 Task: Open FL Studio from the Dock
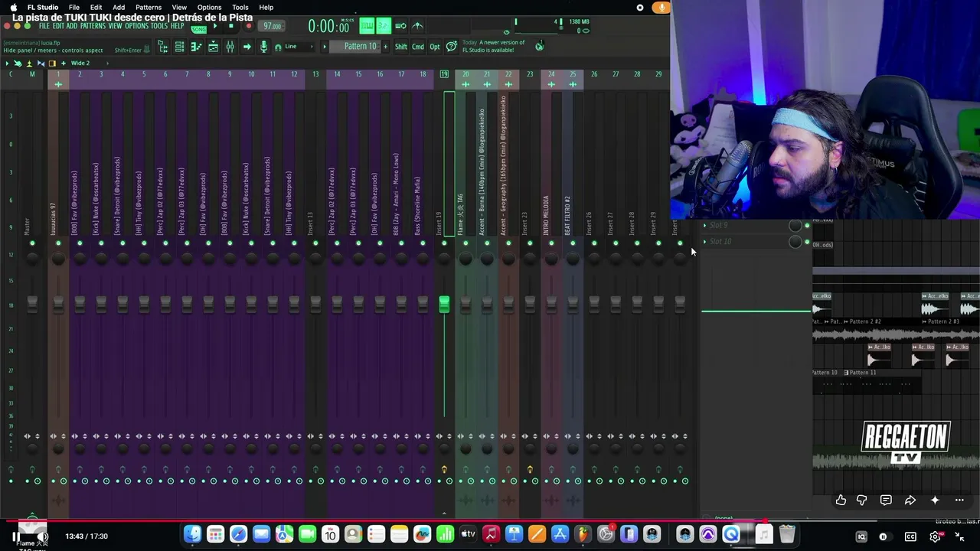click(583, 534)
